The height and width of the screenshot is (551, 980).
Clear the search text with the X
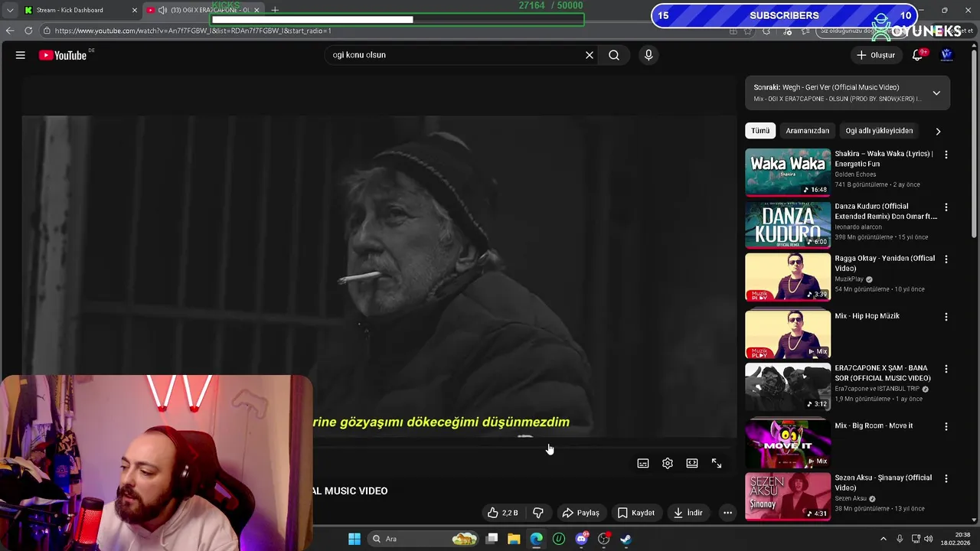click(x=590, y=55)
